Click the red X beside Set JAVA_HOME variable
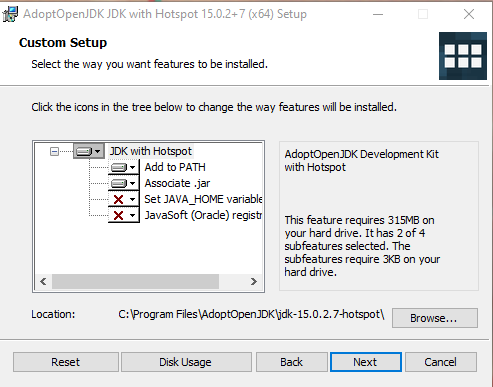 click(x=119, y=199)
